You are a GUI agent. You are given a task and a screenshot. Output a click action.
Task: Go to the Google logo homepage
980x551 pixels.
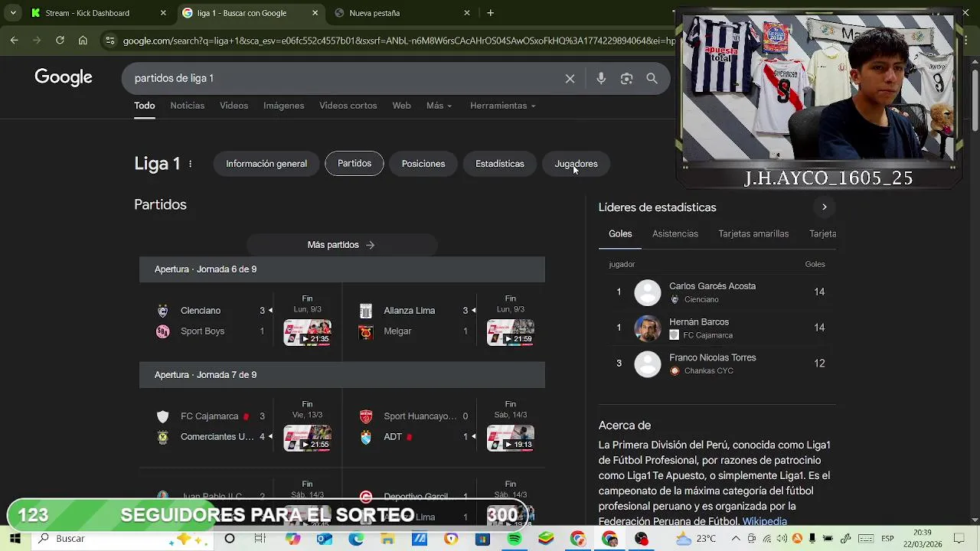pos(64,77)
